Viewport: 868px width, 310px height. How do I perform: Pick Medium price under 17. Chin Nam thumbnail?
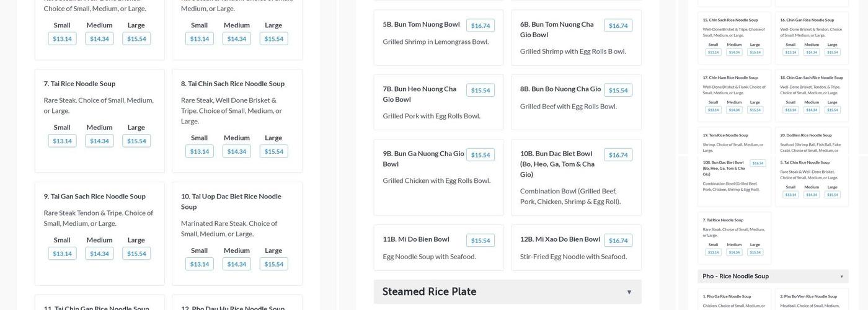point(734,110)
